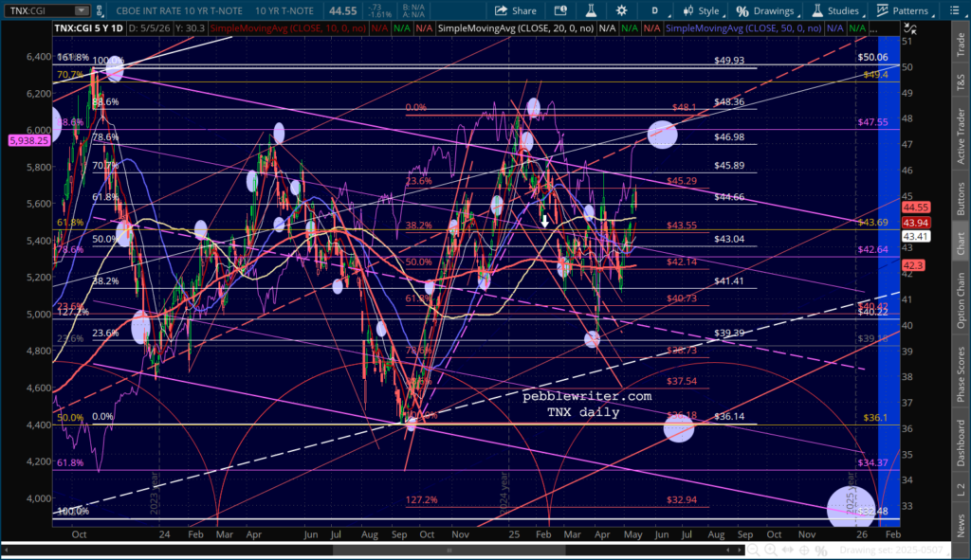Open the Phase Scores sidebar tab

[x=961, y=373]
